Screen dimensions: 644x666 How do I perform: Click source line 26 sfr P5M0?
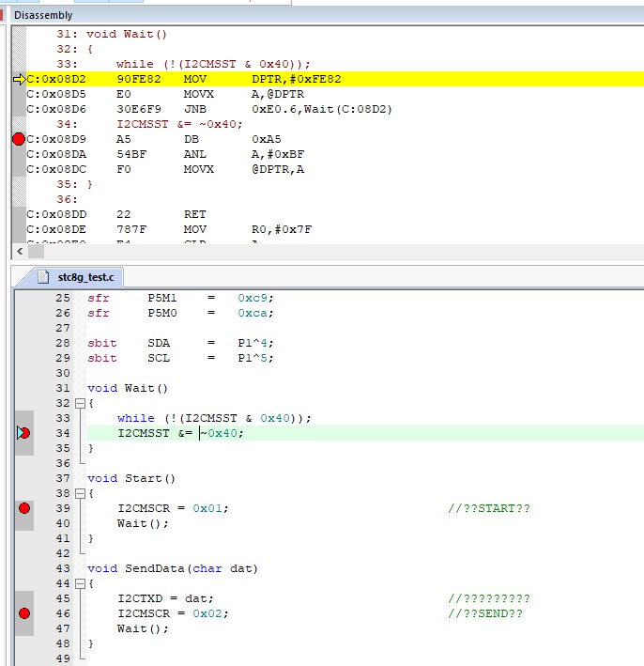(180, 313)
